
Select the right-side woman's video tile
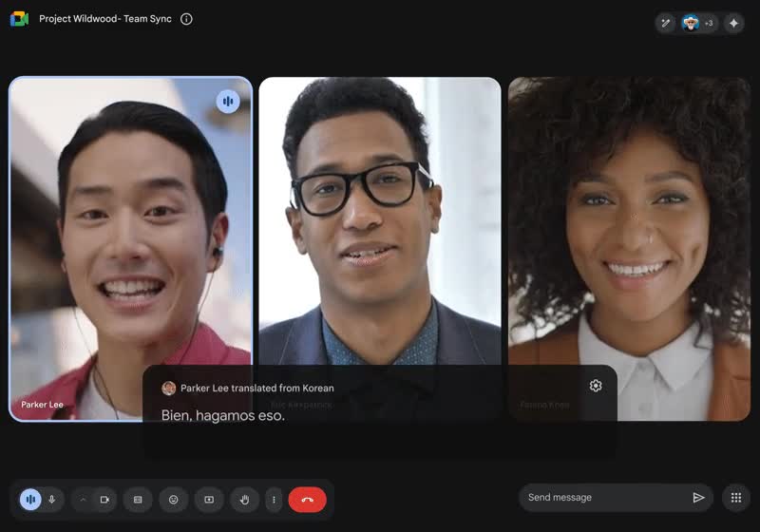coord(629,249)
